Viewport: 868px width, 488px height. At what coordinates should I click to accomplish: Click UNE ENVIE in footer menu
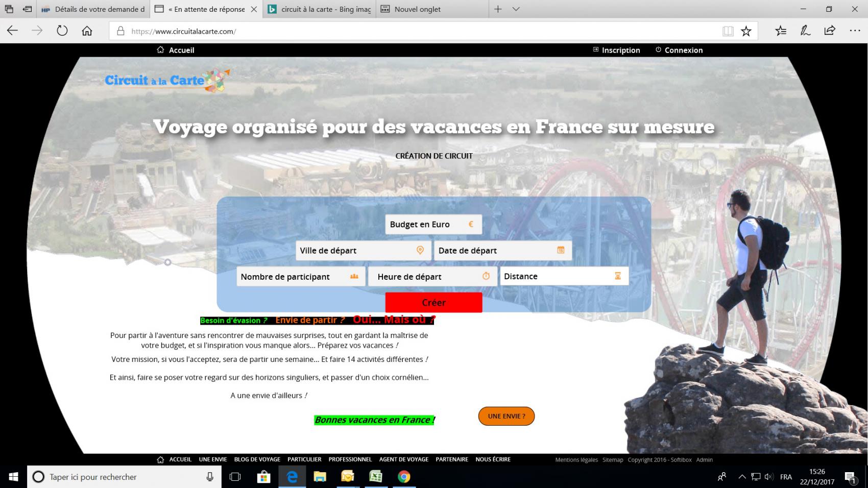[213, 459]
